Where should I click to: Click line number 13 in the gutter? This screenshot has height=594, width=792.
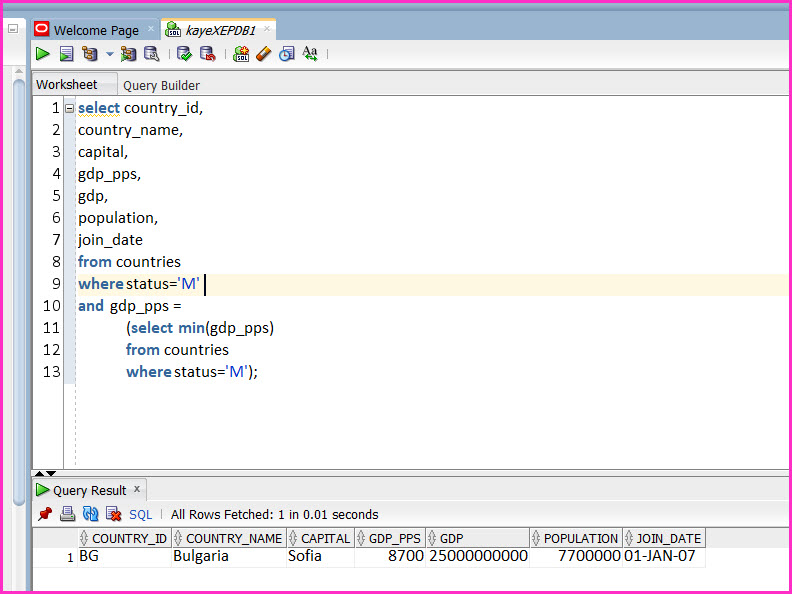(52, 372)
